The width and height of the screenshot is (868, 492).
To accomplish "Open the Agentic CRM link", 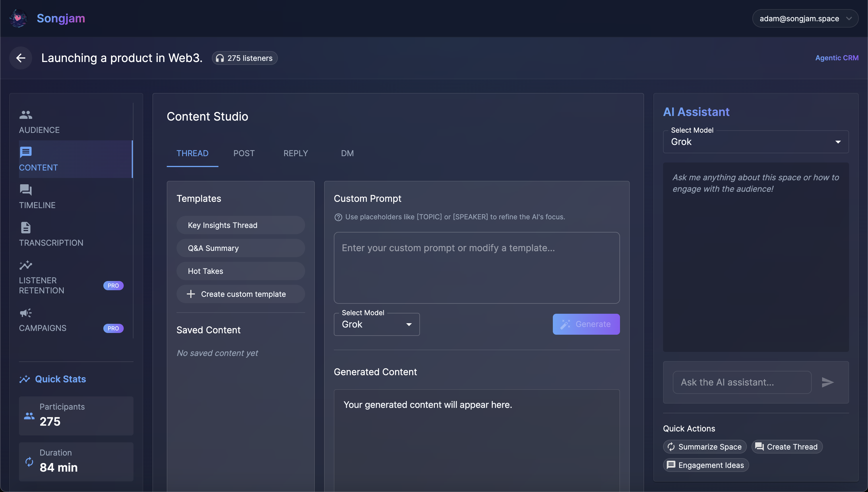I will tap(837, 58).
